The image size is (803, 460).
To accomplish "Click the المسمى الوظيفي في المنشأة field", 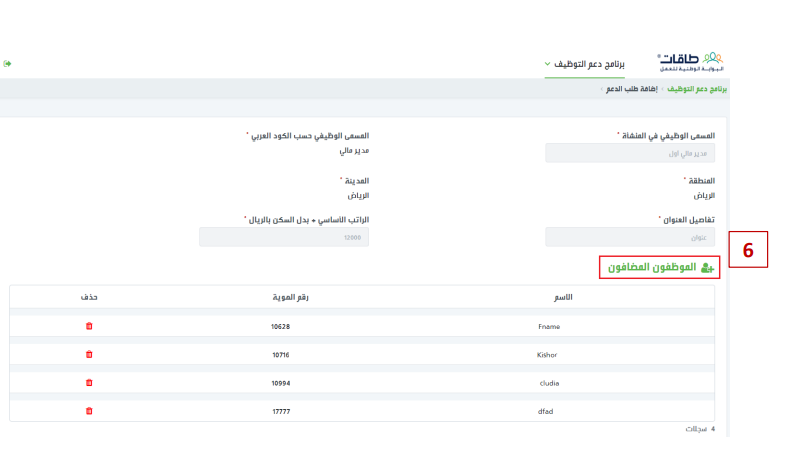I will pos(630,153).
